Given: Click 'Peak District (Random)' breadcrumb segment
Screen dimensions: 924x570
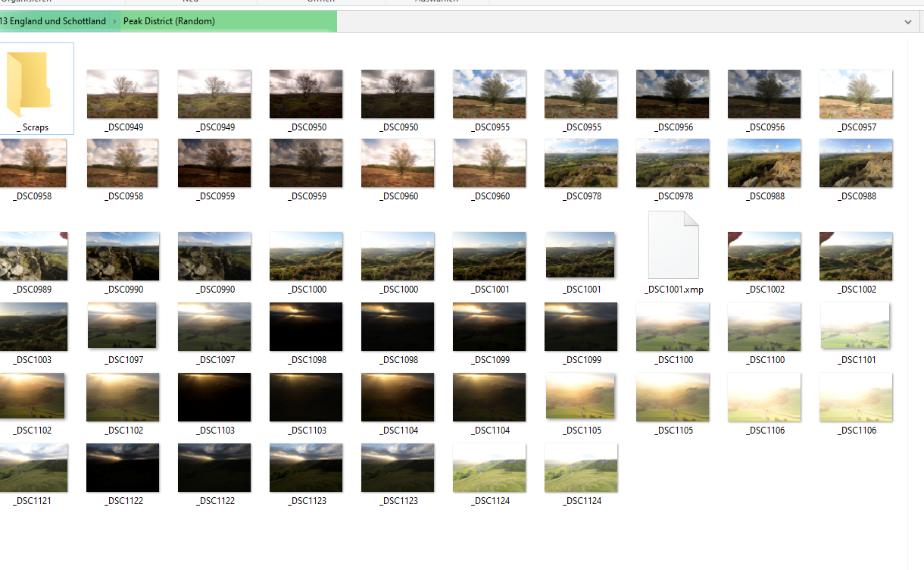Looking at the screenshot, I should (x=169, y=21).
